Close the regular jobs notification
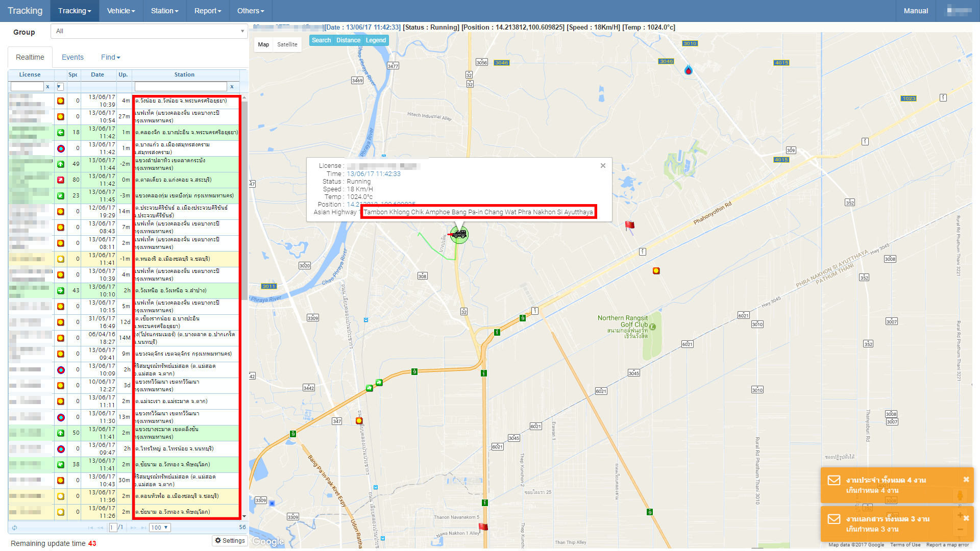This screenshot has width=980, height=551. pos(966,480)
